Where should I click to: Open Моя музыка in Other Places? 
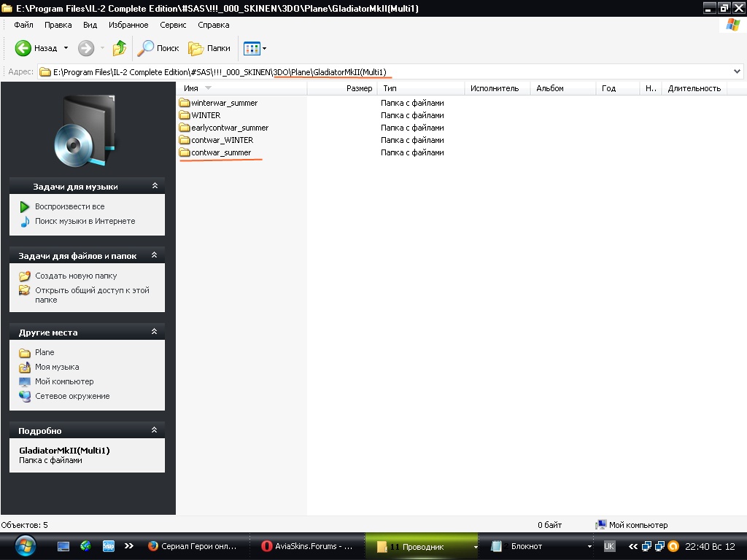pyautogui.click(x=57, y=367)
